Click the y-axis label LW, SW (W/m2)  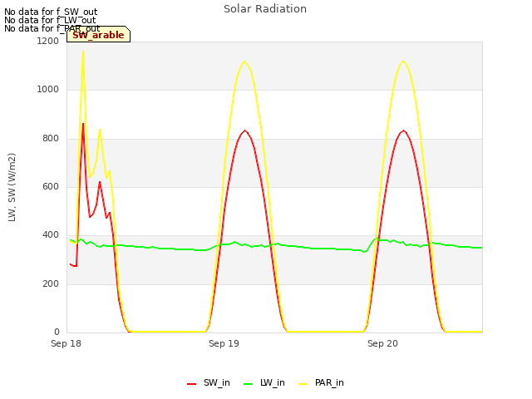click(x=12, y=187)
